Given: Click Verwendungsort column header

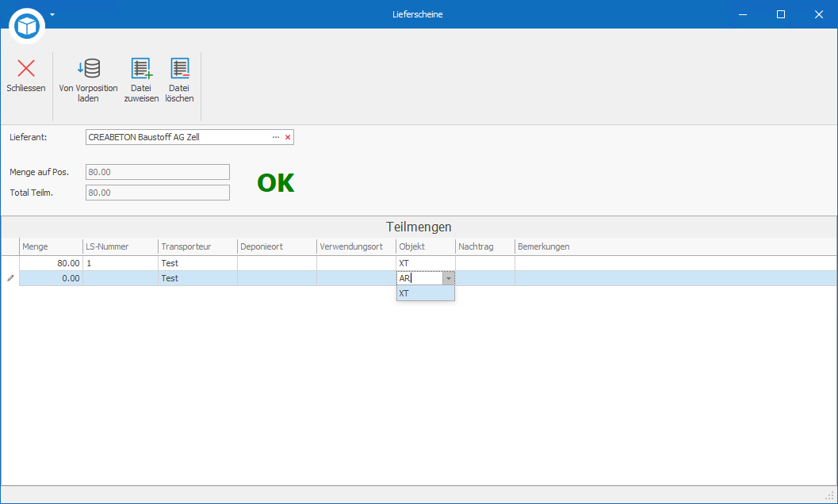Looking at the screenshot, I should (x=356, y=247).
